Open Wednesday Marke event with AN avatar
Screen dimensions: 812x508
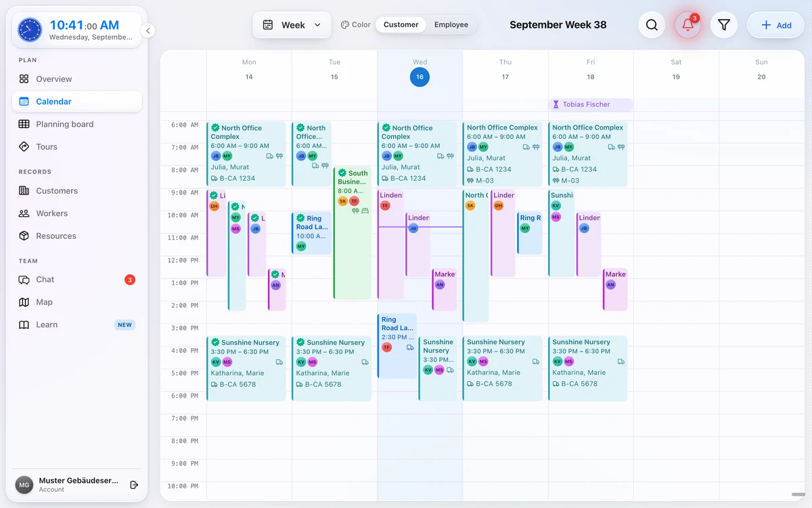coord(444,290)
